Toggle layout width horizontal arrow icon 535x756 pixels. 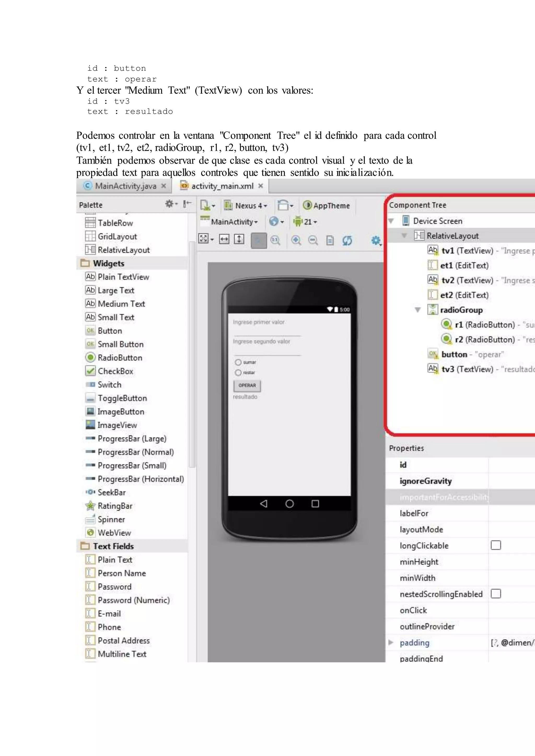224,239
